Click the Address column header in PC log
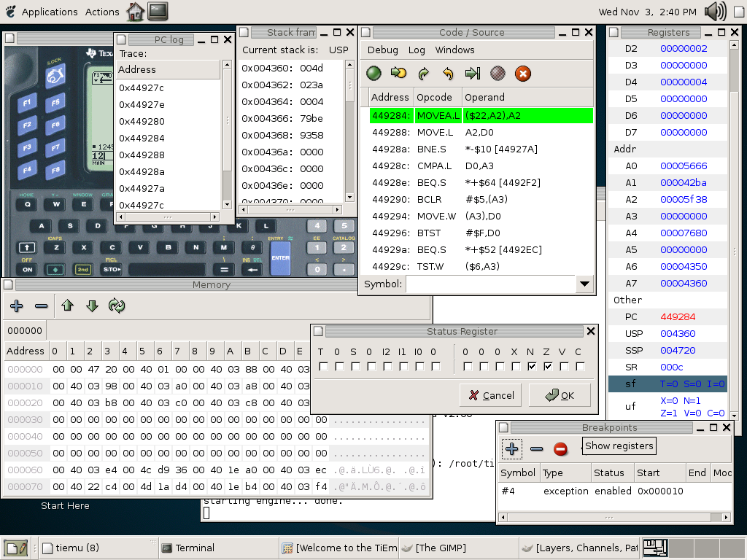This screenshot has width=747, height=560. coord(169,69)
